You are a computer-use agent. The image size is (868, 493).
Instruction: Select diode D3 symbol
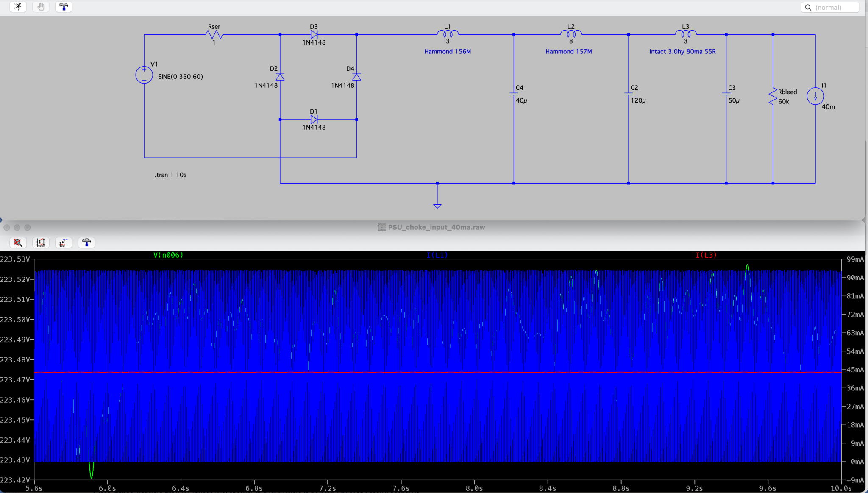point(314,34)
